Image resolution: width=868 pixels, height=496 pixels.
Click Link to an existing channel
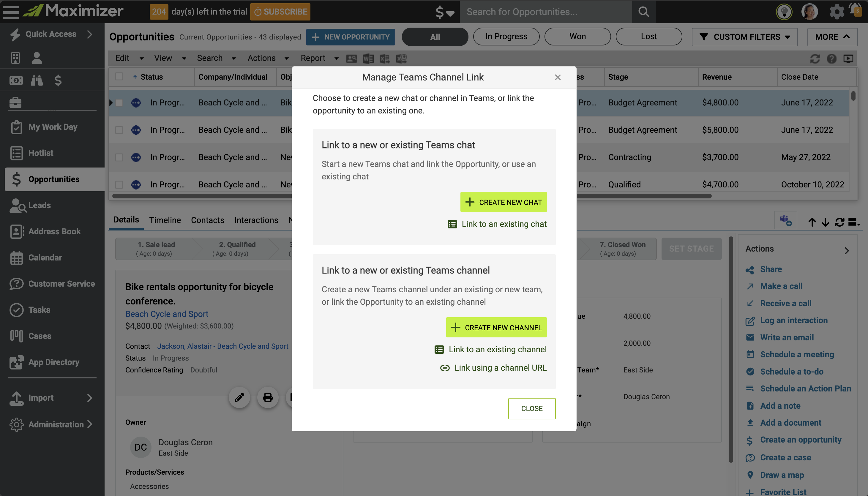coord(490,350)
